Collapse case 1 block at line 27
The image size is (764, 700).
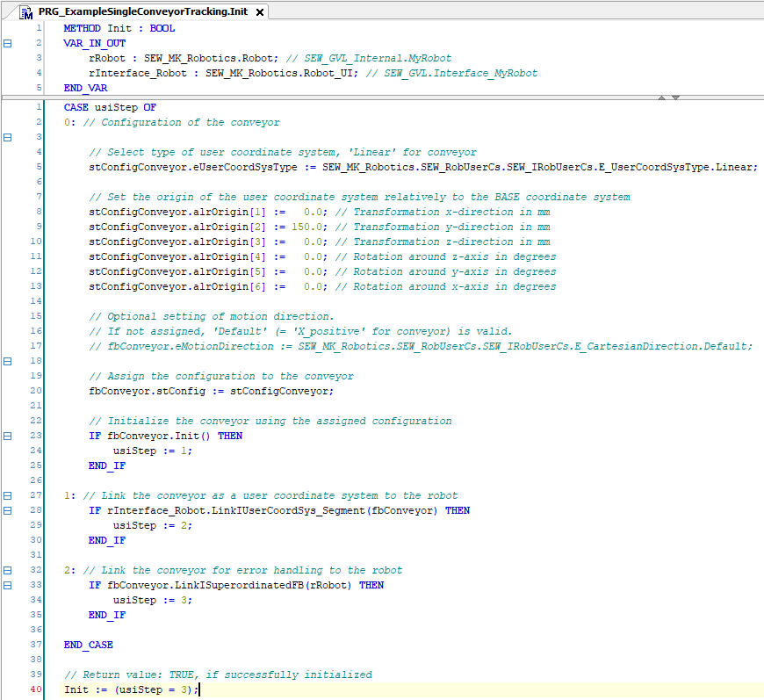(x=8, y=495)
